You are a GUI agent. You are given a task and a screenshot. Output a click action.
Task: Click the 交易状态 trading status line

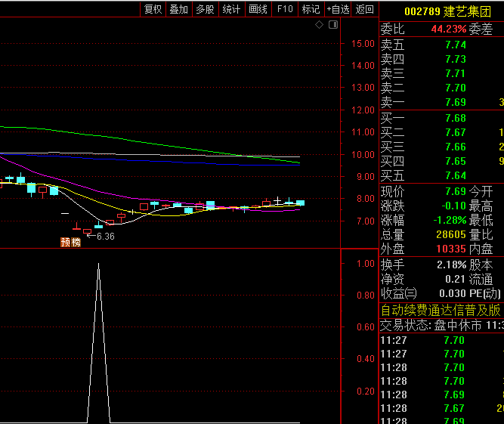[x=440, y=325]
